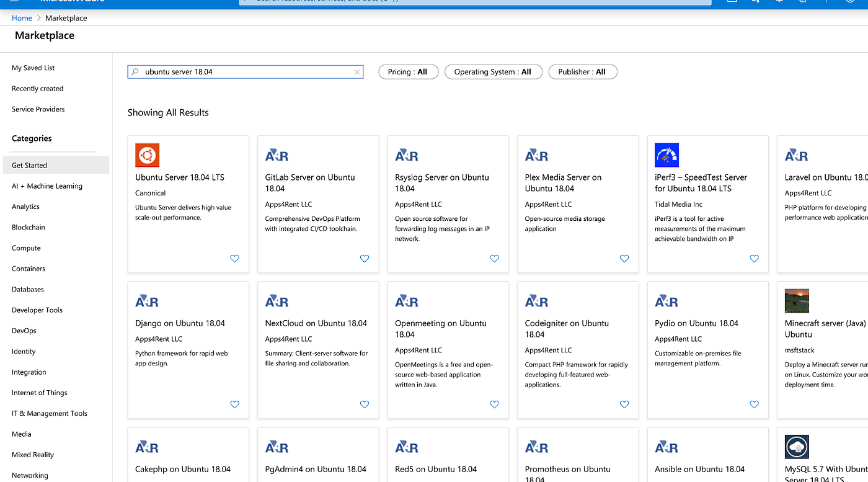Click the ubuntu server 18.04 search field

(x=246, y=72)
